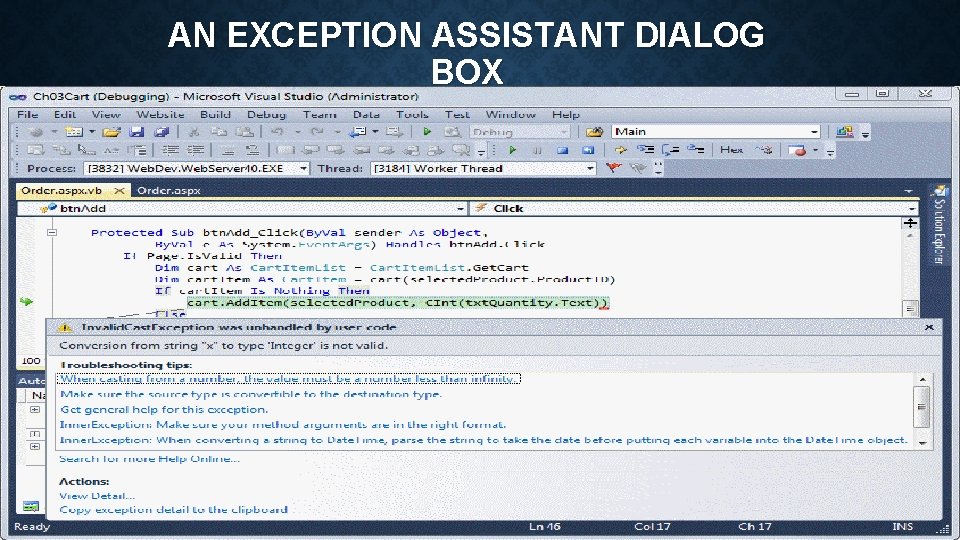This screenshot has height=540, width=960.
Task: Click tip about casting from a number
Action: coord(288,379)
